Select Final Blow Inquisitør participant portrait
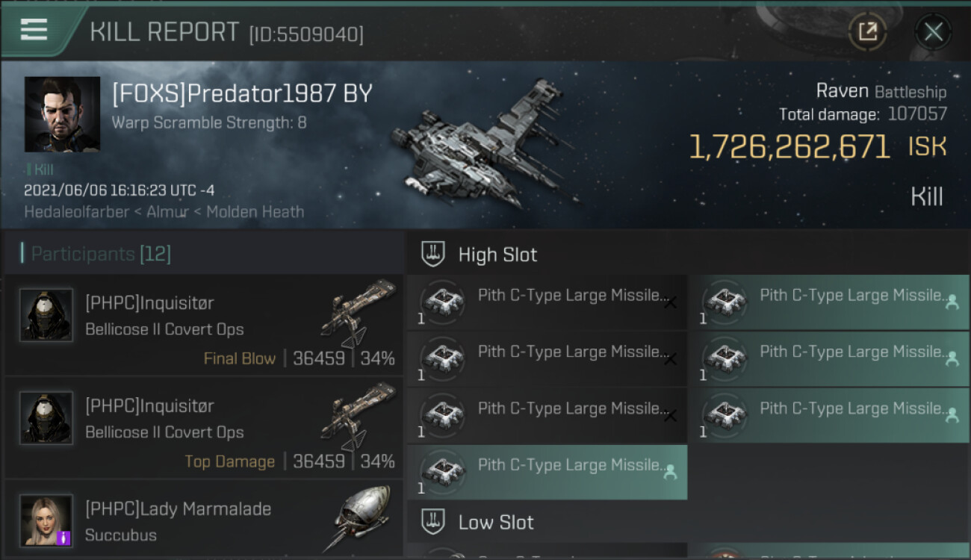The width and height of the screenshot is (971, 560). (46, 315)
